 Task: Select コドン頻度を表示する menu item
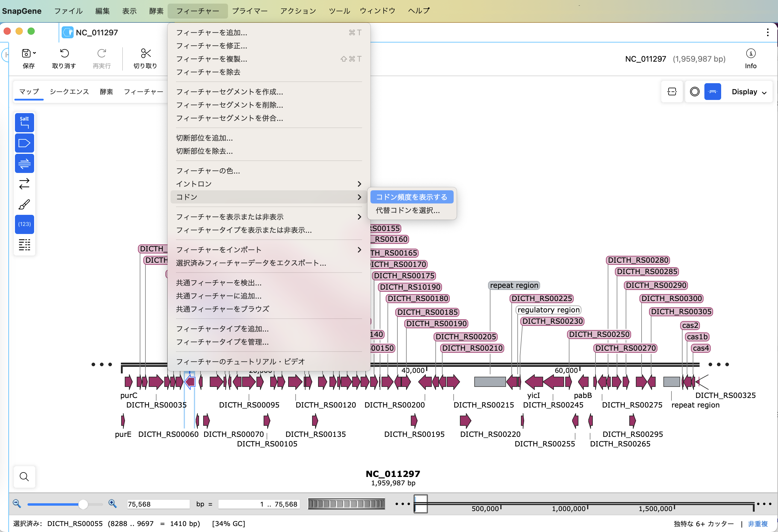411,197
